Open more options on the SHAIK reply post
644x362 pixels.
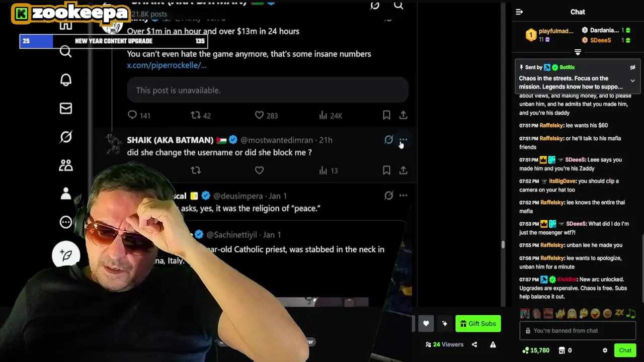tap(403, 140)
